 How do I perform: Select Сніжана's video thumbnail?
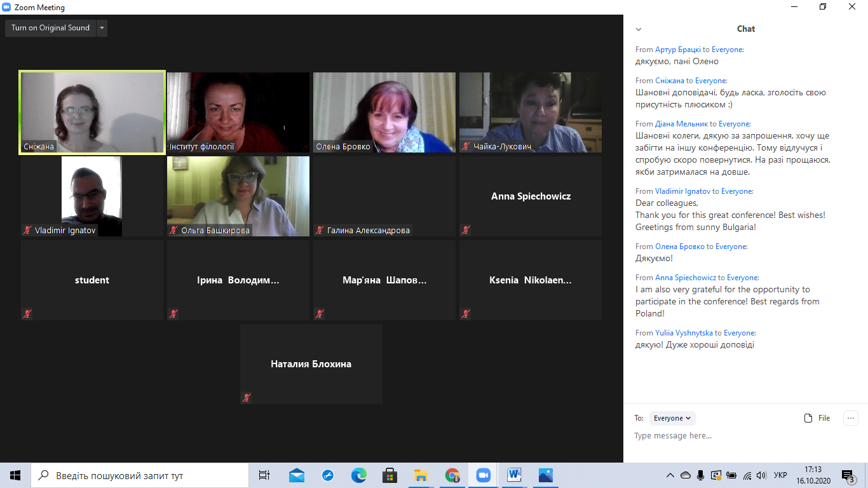(92, 112)
